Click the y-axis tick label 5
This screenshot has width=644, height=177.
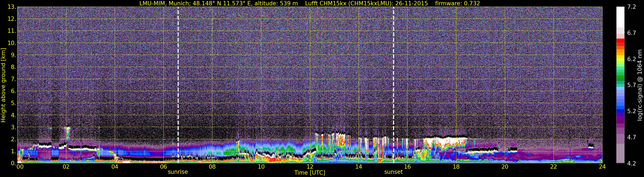[x=13, y=103]
